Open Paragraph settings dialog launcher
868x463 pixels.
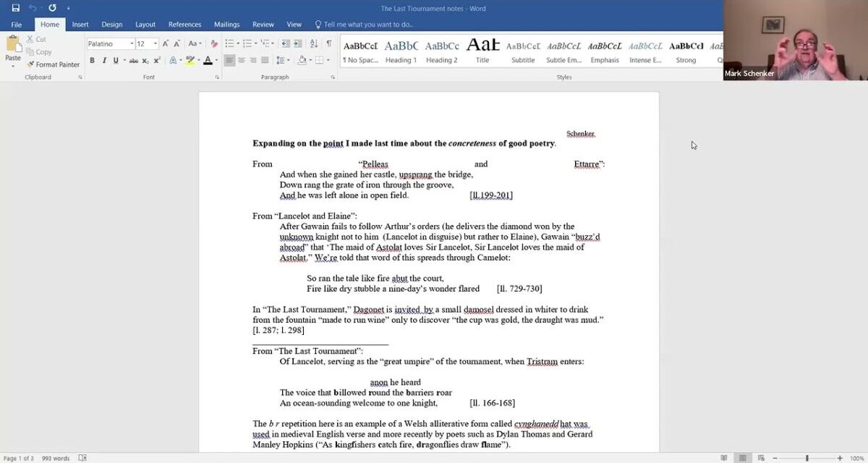coord(333,77)
